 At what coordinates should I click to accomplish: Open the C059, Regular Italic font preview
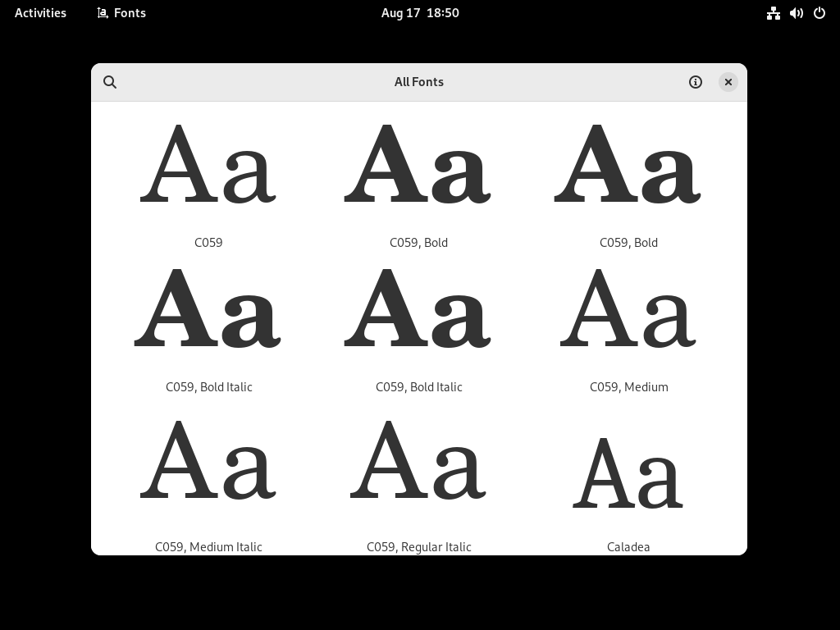pyautogui.click(x=418, y=460)
